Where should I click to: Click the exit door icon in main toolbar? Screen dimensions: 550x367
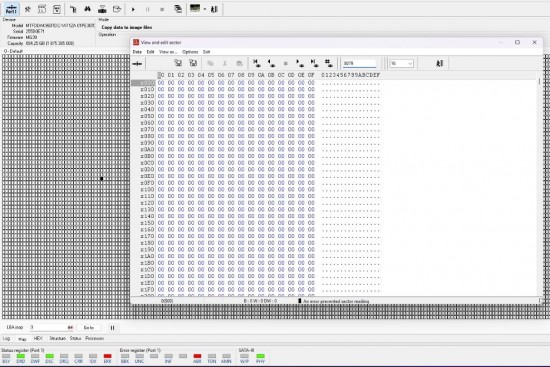click(214, 9)
